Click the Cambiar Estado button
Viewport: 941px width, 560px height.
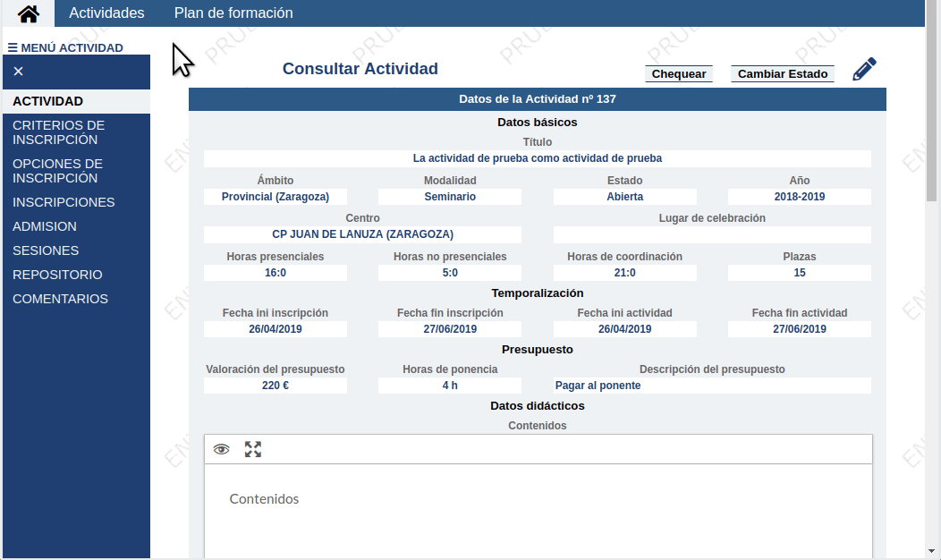click(783, 74)
